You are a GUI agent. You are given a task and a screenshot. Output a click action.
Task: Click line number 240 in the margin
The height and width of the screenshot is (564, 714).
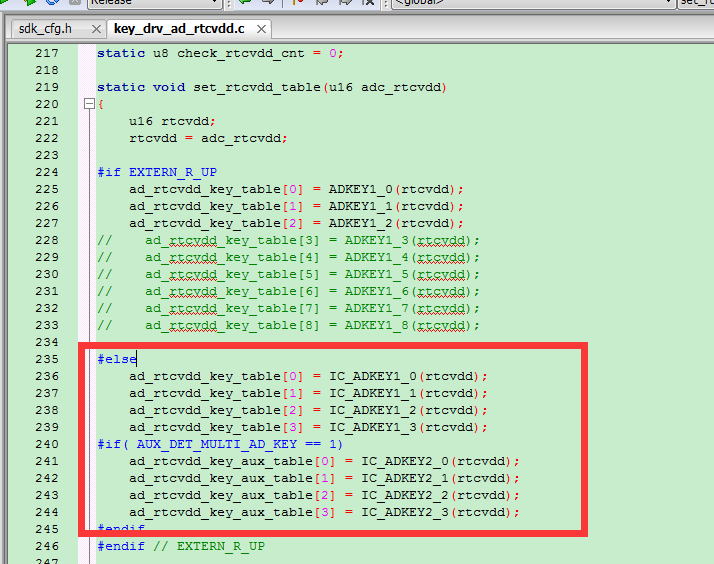47,444
